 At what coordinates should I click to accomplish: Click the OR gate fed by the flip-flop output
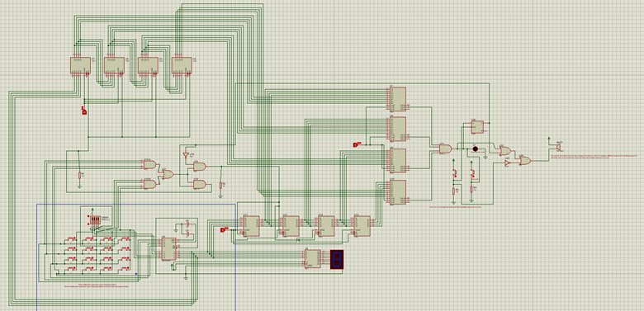[504, 151]
